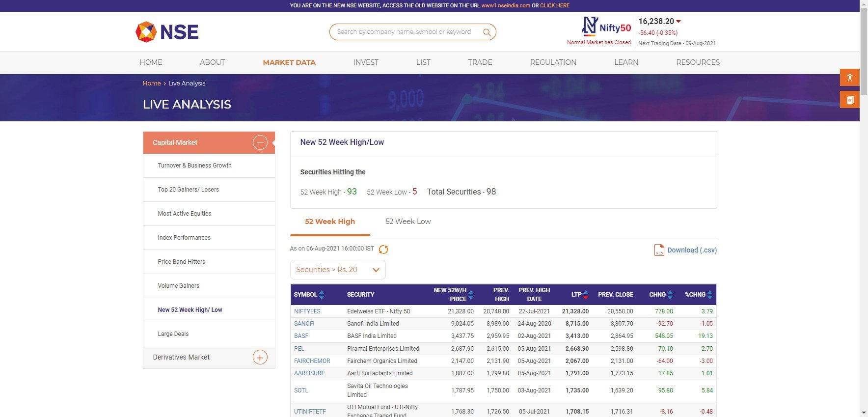Image resolution: width=868 pixels, height=417 pixels.
Task: Sort by SYMBOL column arrows
Action: pos(322,295)
